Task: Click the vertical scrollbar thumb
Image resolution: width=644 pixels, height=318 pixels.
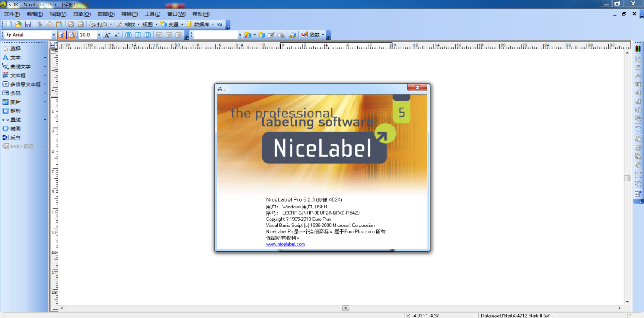Action: click(627, 178)
